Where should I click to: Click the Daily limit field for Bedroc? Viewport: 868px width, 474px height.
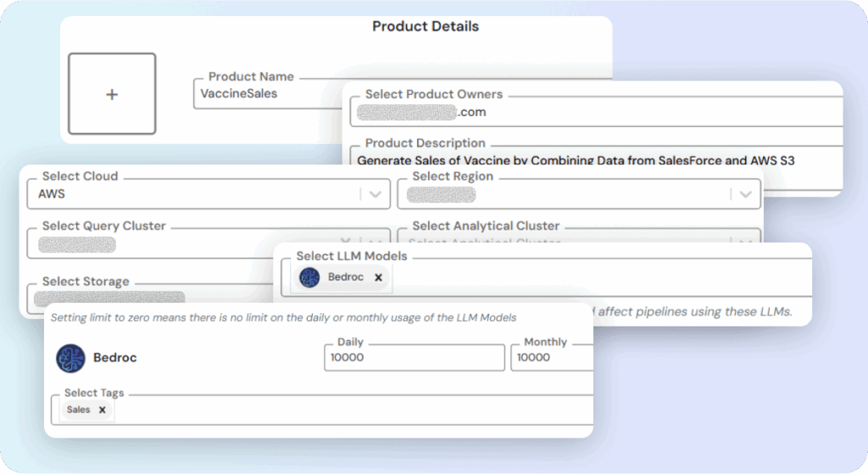tap(414, 358)
